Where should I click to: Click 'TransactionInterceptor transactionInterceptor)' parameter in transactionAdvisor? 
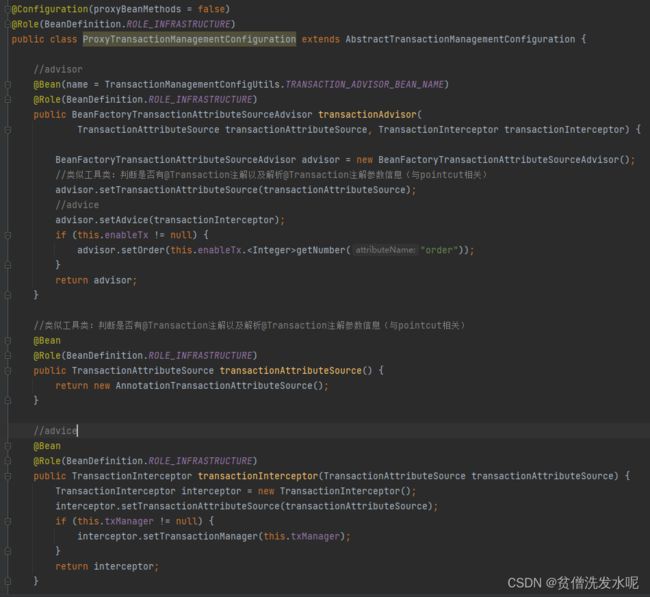pos(504,130)
